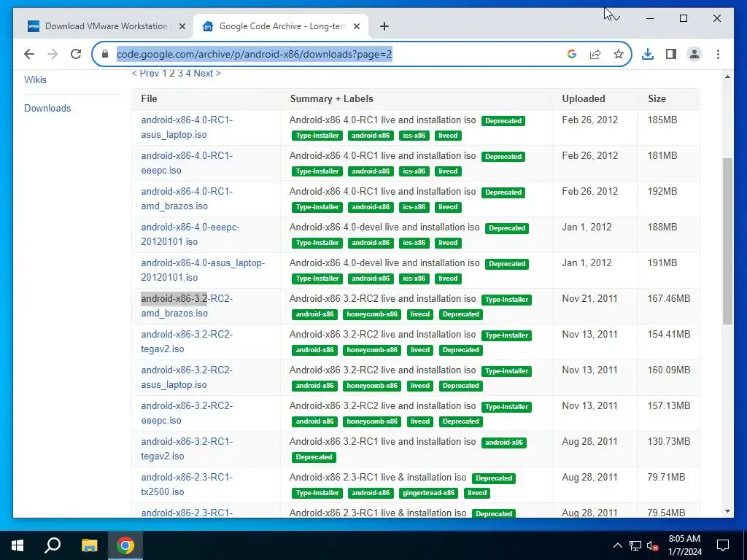Image resolution: width=747 pixels, height=560 pixels.
Task: Click the muted volume tray icon
Action: pos(652,545)
